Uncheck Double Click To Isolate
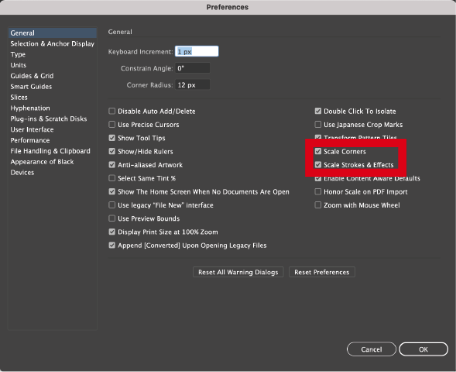The width and height of the screenshot is (456, 372). [318, 111]
